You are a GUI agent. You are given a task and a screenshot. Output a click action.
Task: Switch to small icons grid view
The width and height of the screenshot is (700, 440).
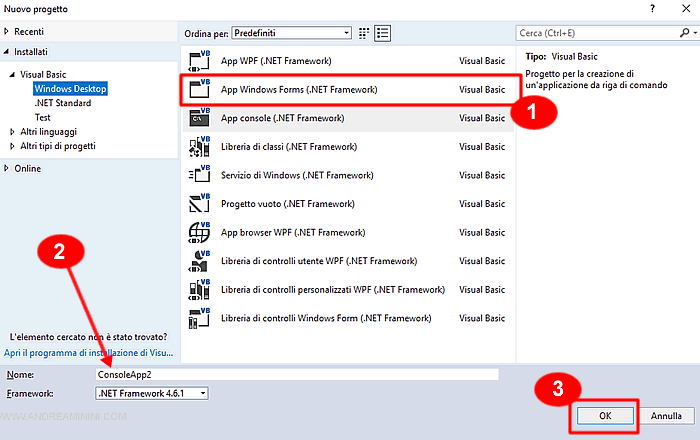(364, 33)
